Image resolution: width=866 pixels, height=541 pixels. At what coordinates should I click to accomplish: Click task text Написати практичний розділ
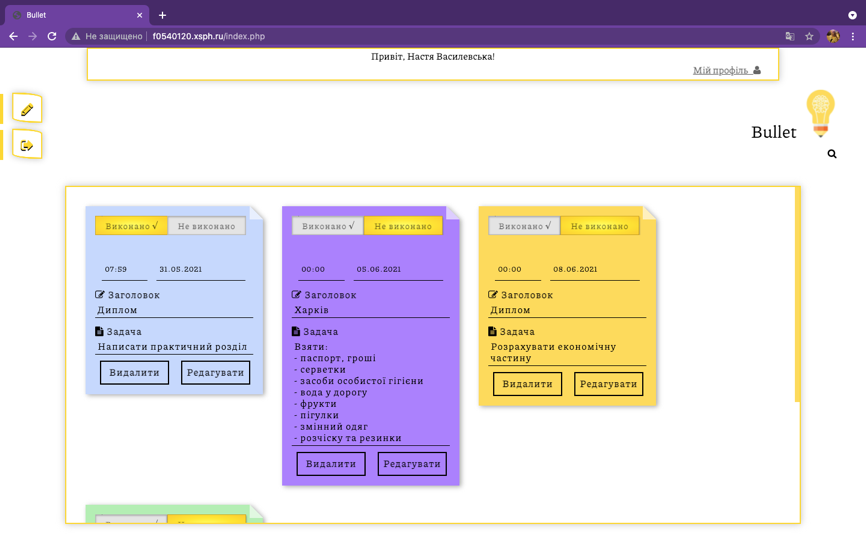coord(172,347)
